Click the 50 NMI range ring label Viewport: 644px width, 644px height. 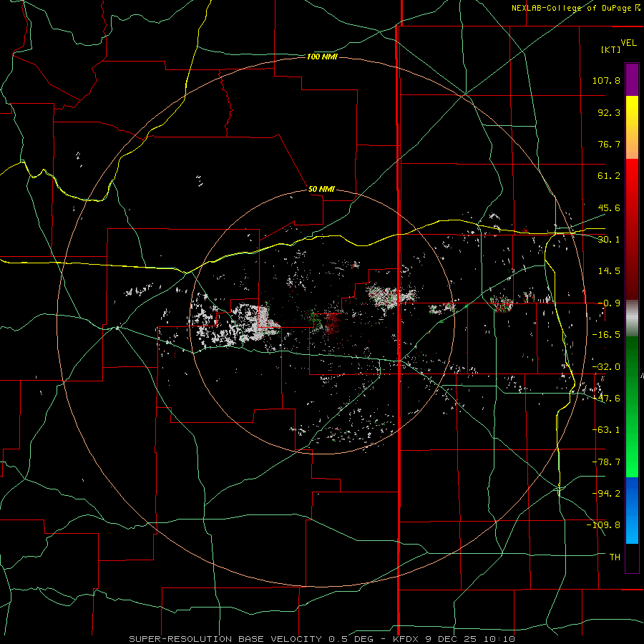pos(321,189)
